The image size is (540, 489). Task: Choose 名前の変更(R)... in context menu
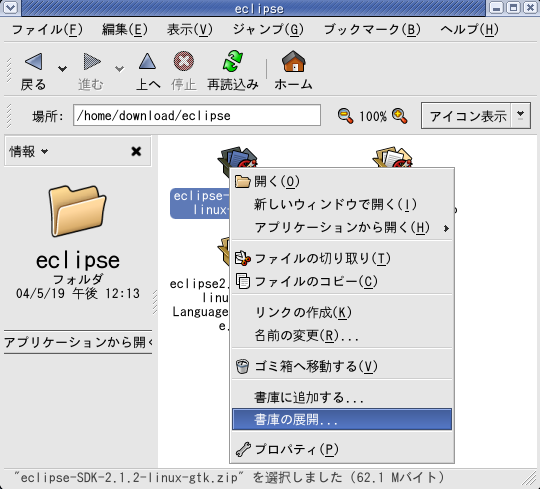coord(342,335)
